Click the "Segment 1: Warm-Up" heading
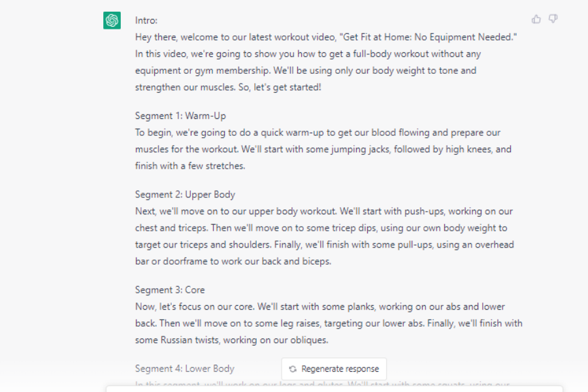The width and height of the screenshot is (588, 392). tap(180, 116)
